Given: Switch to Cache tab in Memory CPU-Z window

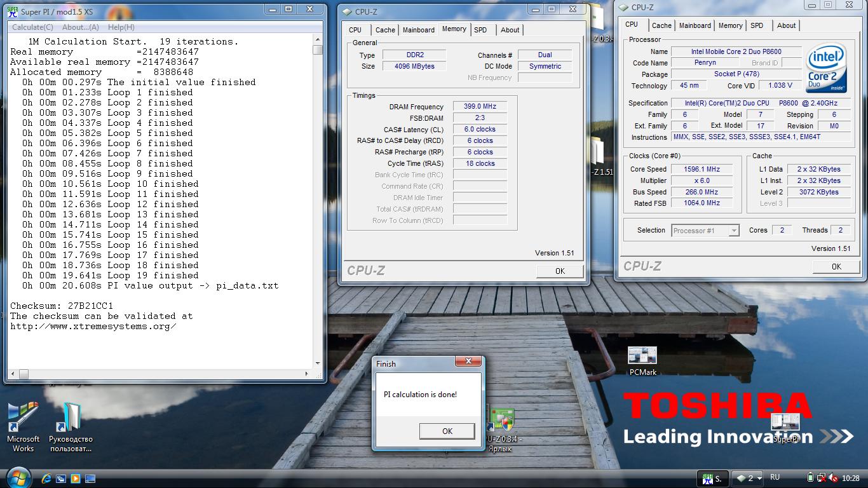Looking at the screenshot, I should (x=385, y=30).
